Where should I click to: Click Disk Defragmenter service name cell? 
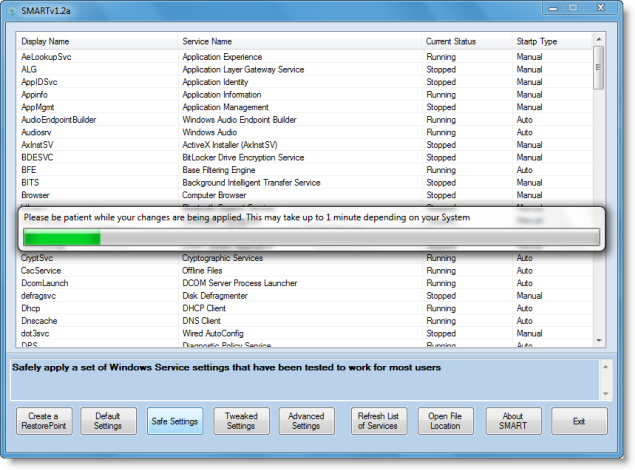click(215, 296)
